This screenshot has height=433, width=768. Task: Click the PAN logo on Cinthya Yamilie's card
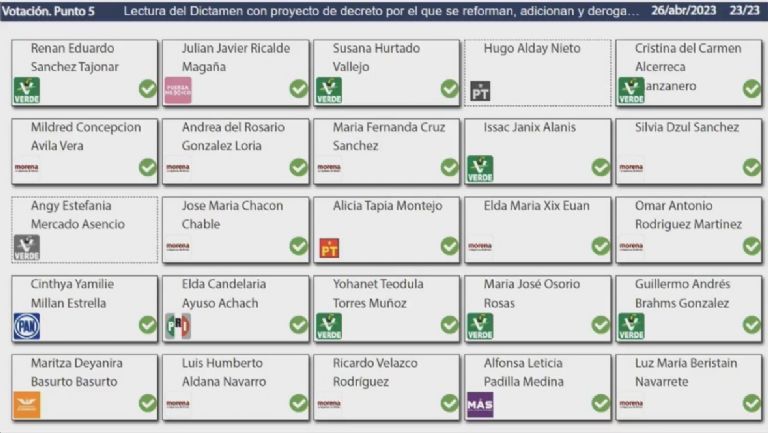pos(27,326)
